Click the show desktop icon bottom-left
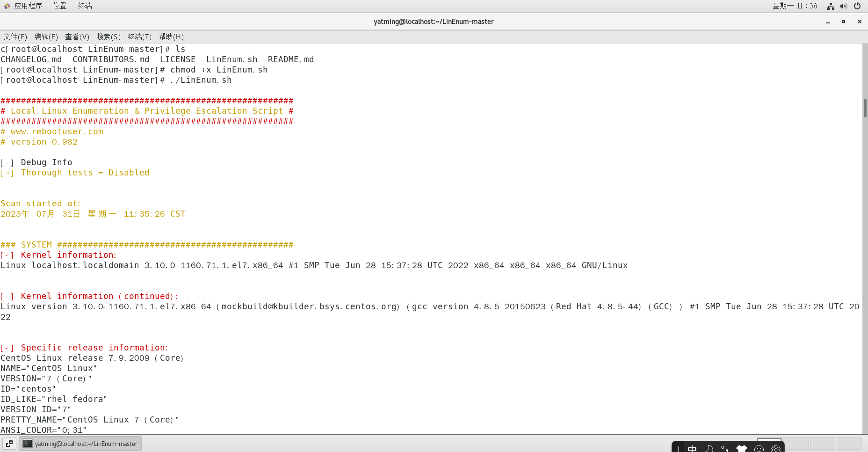Image resolution: width=868 pixels, height=452 pixels. pyautogui.click(x=8, y=443)
